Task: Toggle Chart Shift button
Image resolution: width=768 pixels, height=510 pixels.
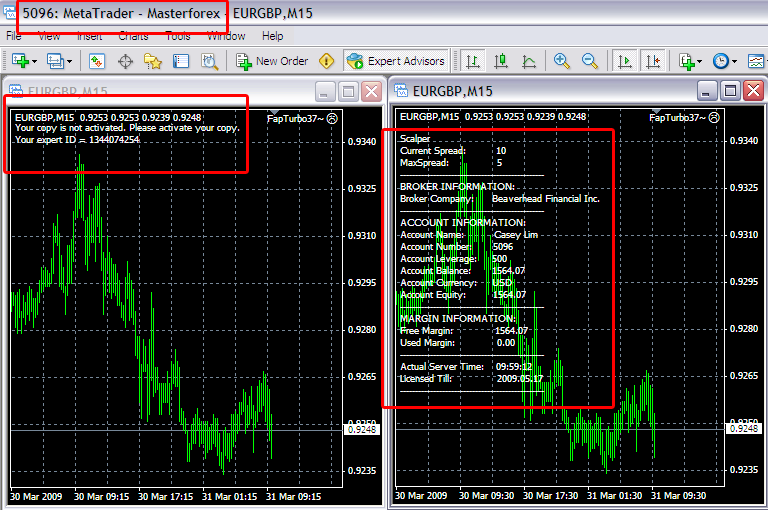Action: [x=653, y=61]
